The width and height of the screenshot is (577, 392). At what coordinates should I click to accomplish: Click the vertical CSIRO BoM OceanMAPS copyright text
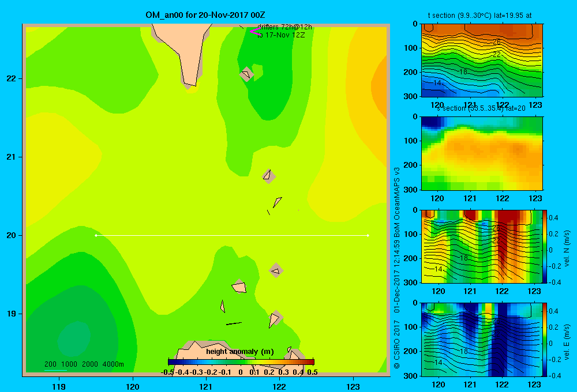pos(397,267)
